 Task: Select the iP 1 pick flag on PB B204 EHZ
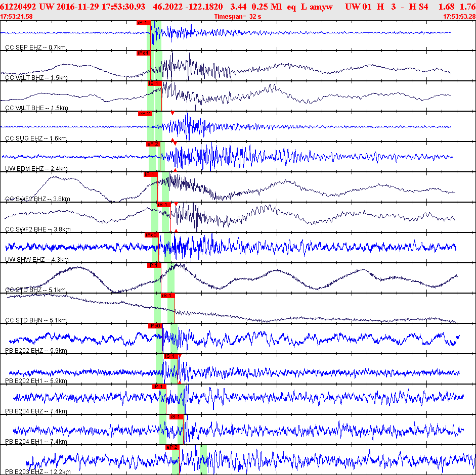click(x=159, y=387)
